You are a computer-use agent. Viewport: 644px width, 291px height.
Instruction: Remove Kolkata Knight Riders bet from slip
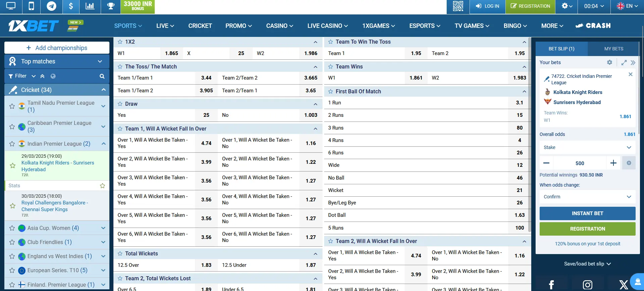pos(631,75)
